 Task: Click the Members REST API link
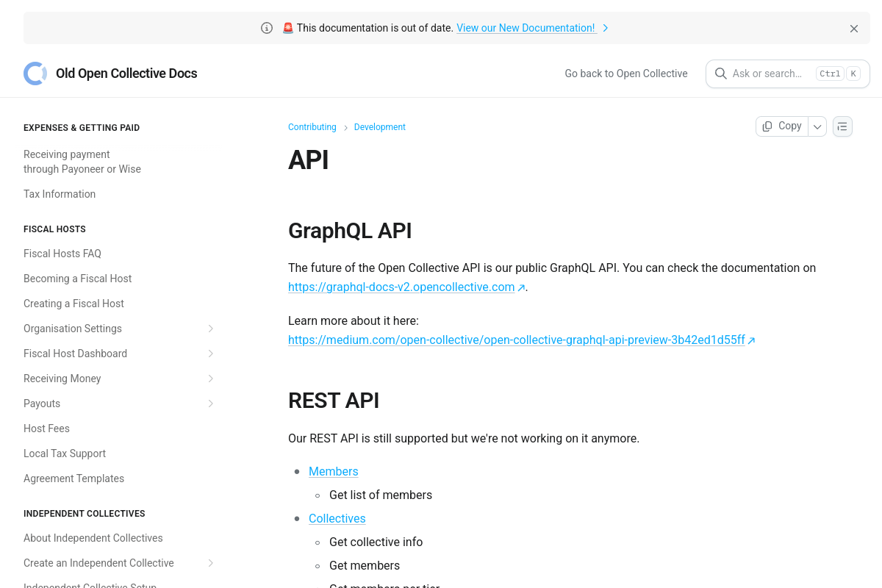(334, 472)
